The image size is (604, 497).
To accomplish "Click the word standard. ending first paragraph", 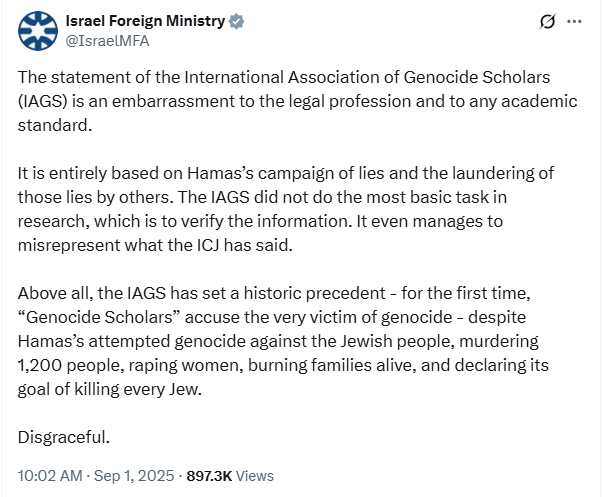I will point(55,125).
